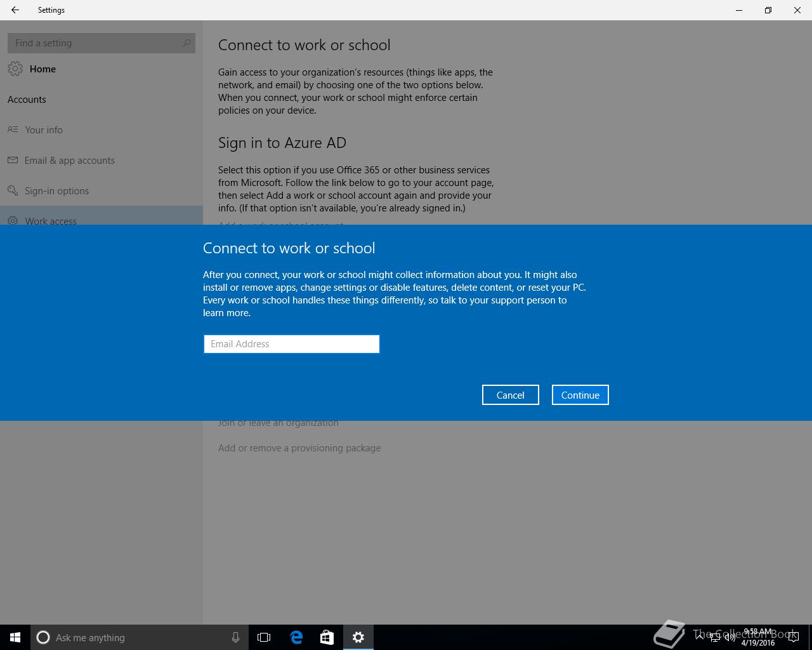Click the search magnifier icon in Settings
The height and width of the screenshot is (650, 812).
coord(187,43)
